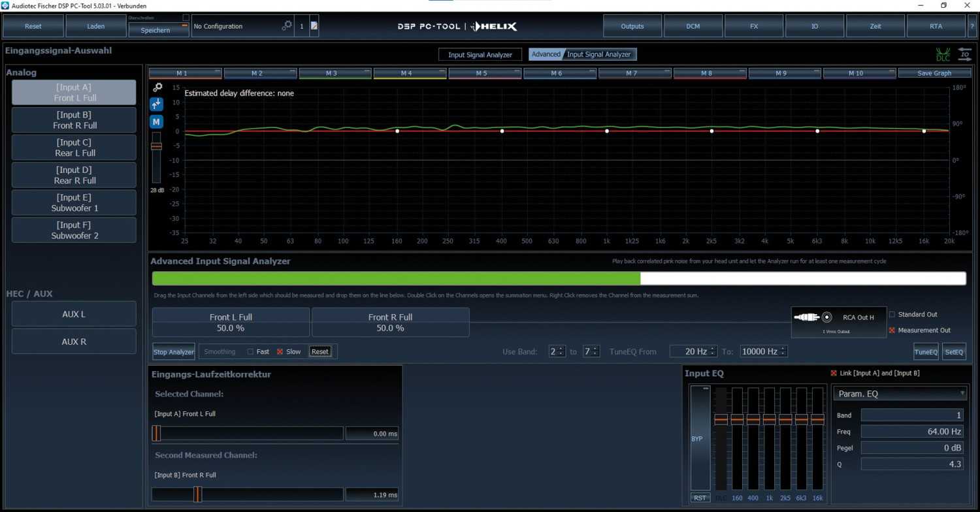Click the blue phase arrows icon
The width and height of the screenshot is (980, 512).
pyautogui.click(x=156, y=104)
